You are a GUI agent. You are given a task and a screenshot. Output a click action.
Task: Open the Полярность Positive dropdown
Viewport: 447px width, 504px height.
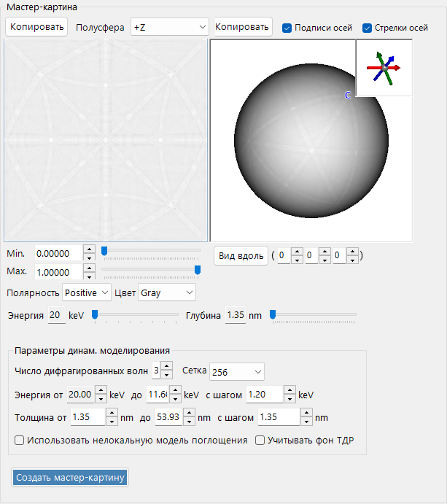87,292
